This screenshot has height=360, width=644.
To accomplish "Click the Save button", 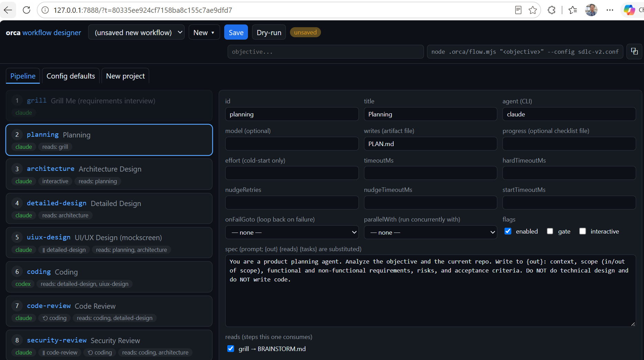I will pos(236,32).
